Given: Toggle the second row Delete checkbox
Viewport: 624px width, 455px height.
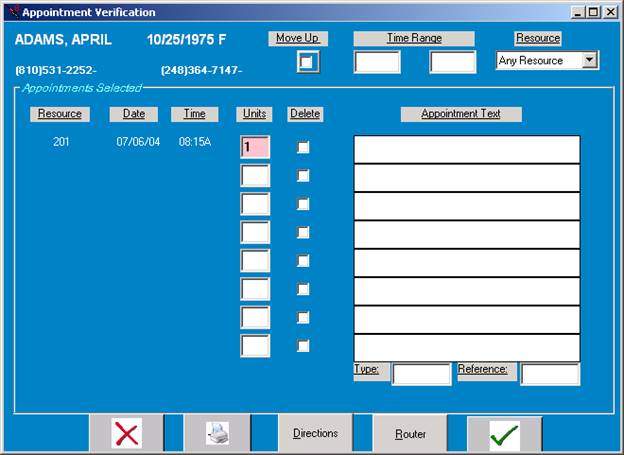Looking at the screenshot, I should click(304, 176).
